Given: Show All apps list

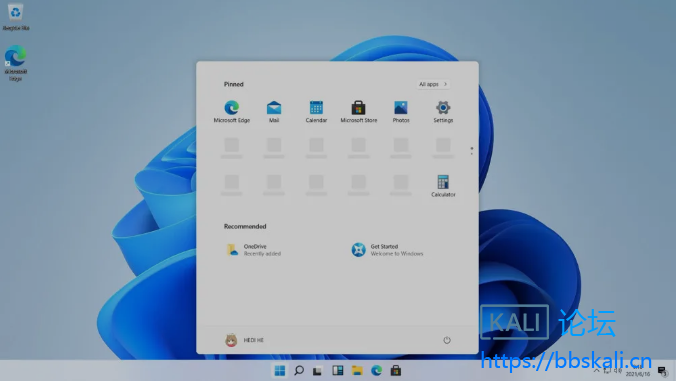Looking at the screenshot, I should 433,84.
